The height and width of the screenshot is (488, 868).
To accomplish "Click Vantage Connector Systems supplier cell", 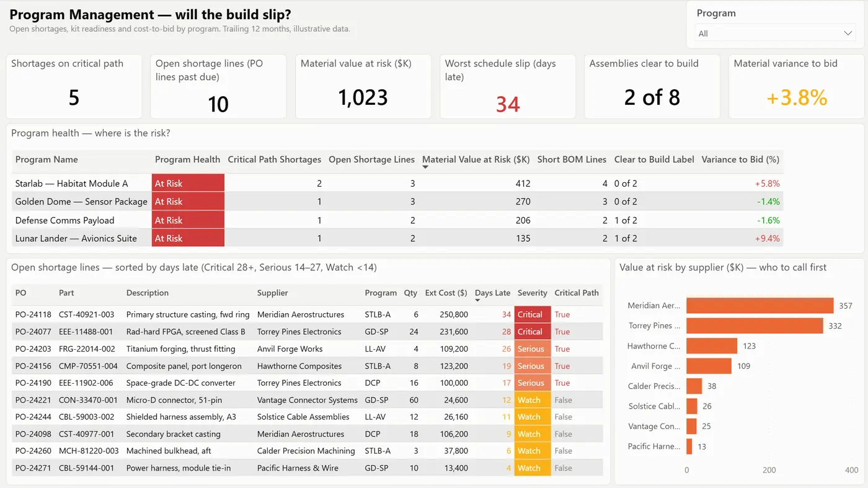I will click(308, 400).
